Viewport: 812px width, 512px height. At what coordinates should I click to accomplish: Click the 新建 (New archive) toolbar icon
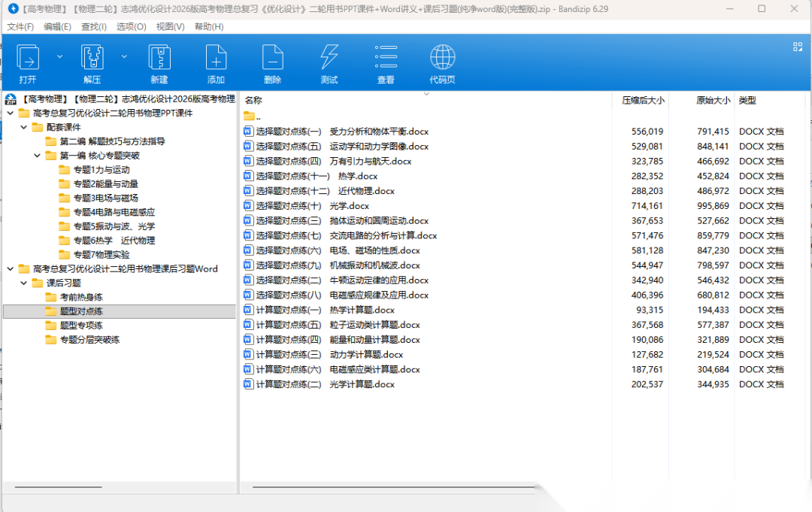pos(159,59)
